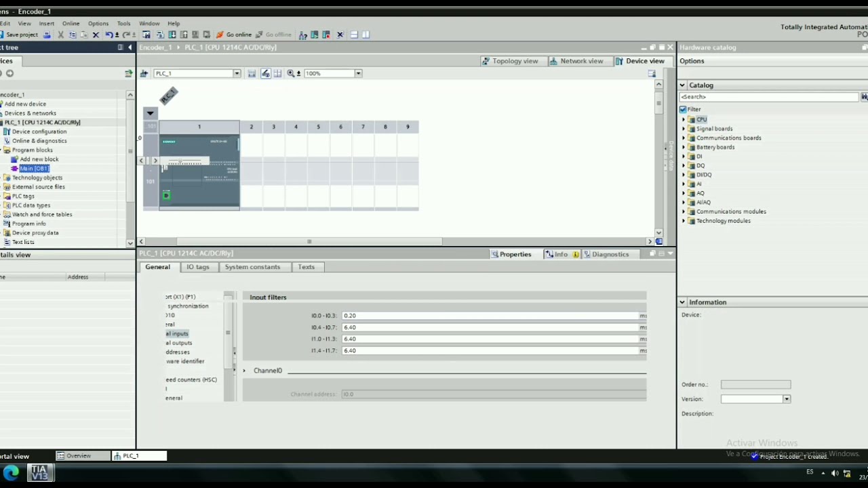The image size is (868, 488).
Task: Collapse the project tree with the arrow icon
Action: point(130,47)
